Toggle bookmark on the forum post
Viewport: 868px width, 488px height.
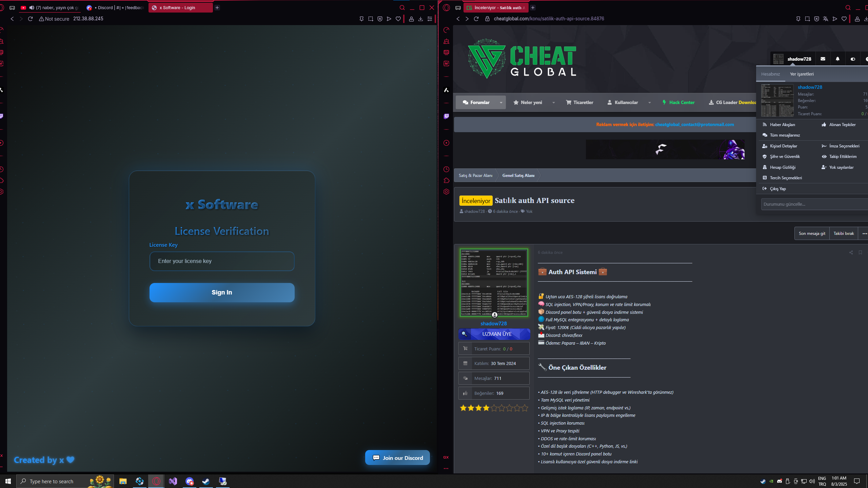pyautogui.click(x=861, y=252)
